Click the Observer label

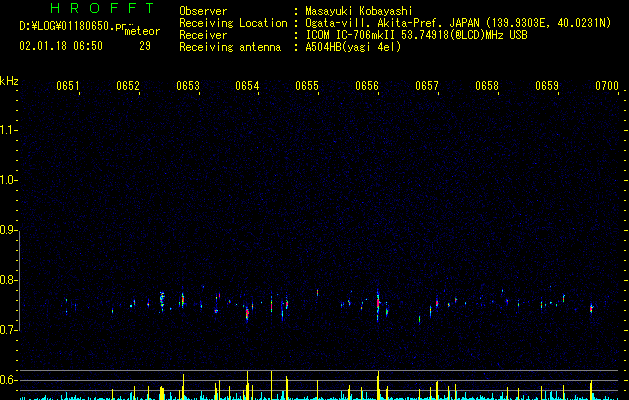tap(203, 11)
